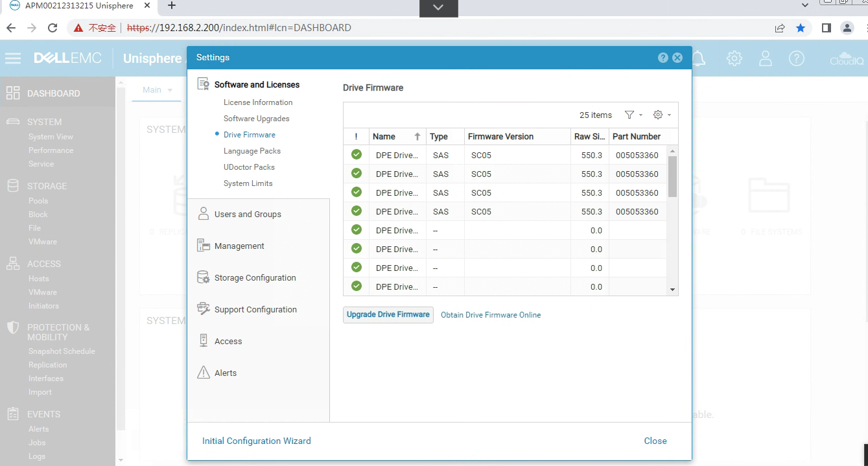Select the APM00212313215 Unisphere browser tab

tap(80, 6)
